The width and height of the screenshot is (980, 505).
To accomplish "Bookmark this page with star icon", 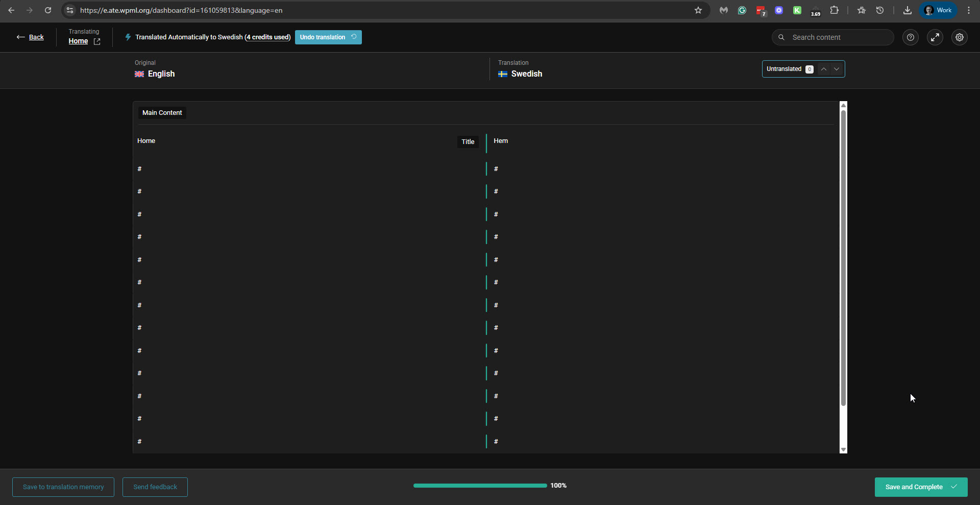I will [698, 10].
